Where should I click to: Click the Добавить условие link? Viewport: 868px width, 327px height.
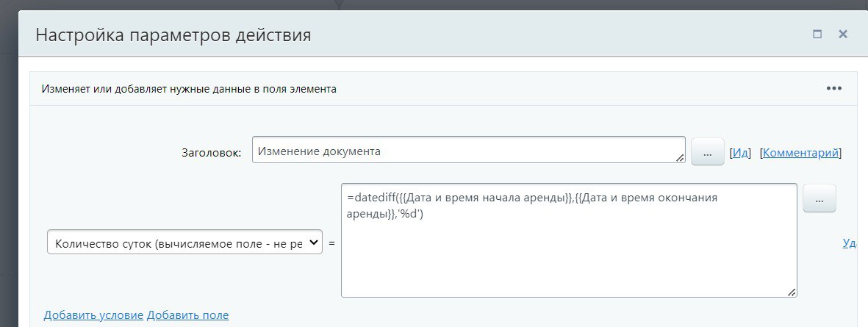(x=93, y=315)
